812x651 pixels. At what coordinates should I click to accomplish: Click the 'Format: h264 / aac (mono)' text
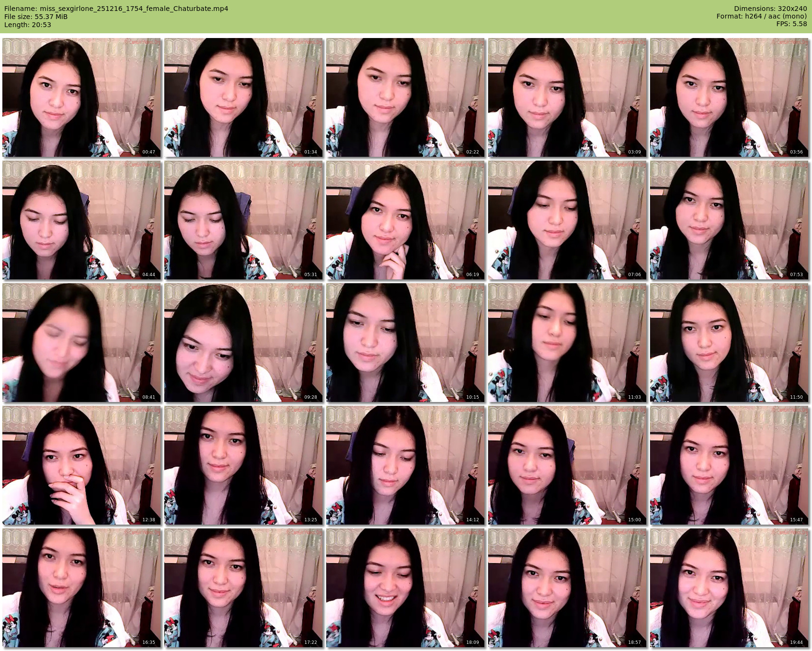coord(762,16)
